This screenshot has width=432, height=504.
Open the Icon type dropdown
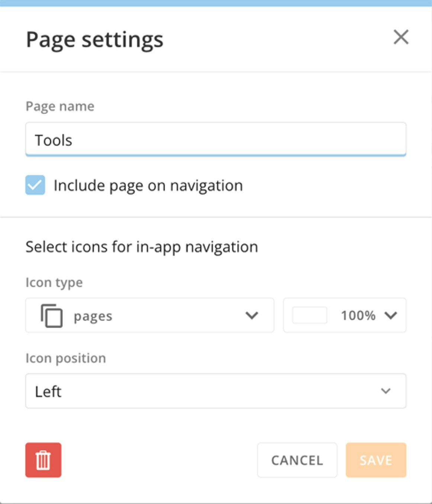(150, 316)
